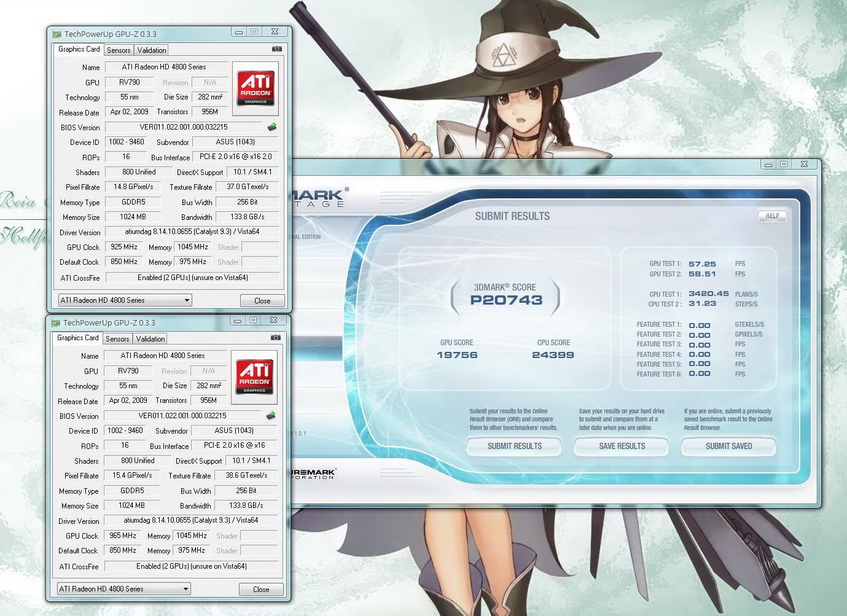The image size is (847, 616).
Task: Click Subvendor ASUS (1043) in lower GPU-Z
Action: pos(235,431)
